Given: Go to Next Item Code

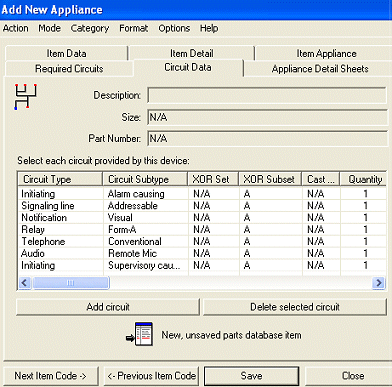Looking at the screenshot, I should pyautogui.click(x=51, y=376).
